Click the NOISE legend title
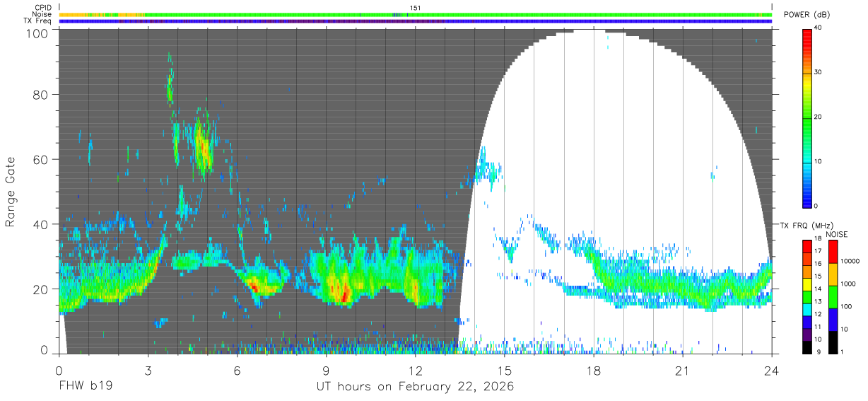The image size is (868, 401). [x=836, y=234]
